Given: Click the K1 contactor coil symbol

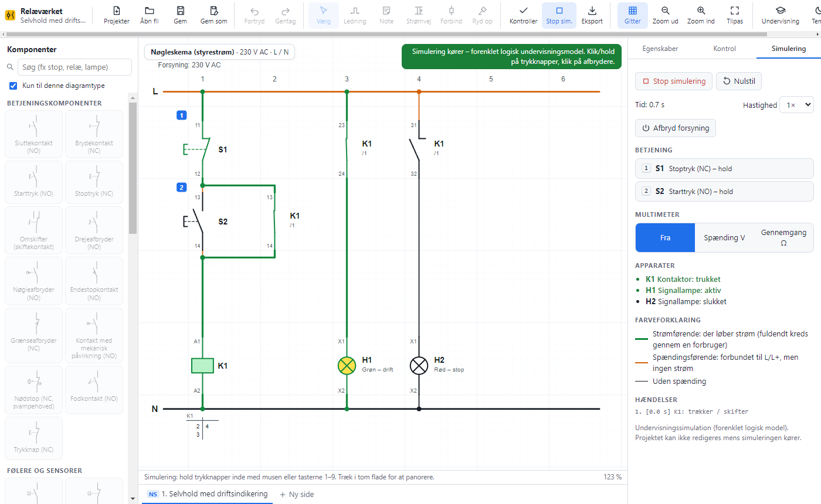Looking at the screenshot, I should tap(202, 366).
